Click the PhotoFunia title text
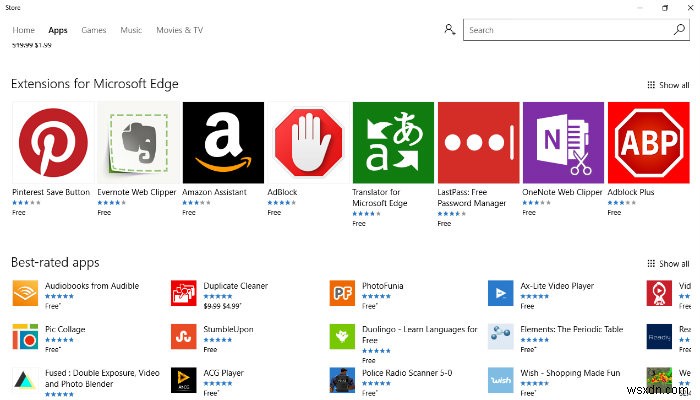The image size is (700, 400). [383, 286]
